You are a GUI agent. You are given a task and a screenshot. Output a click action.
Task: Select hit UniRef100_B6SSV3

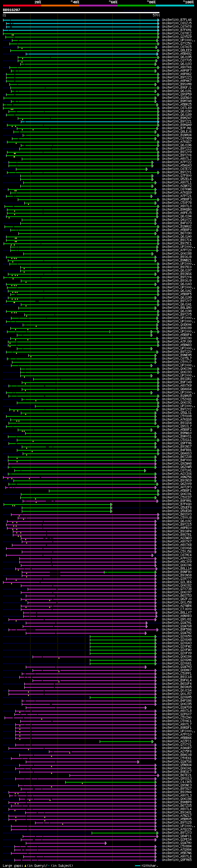click(177, 515)
